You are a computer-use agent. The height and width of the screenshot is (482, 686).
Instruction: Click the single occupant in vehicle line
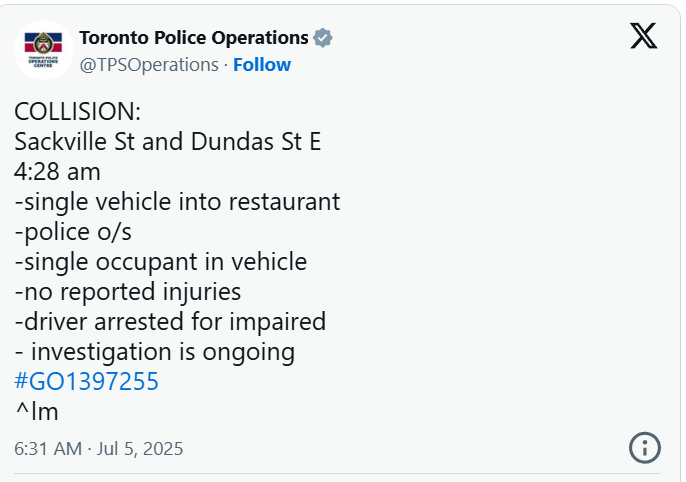[x=161, y=262]
